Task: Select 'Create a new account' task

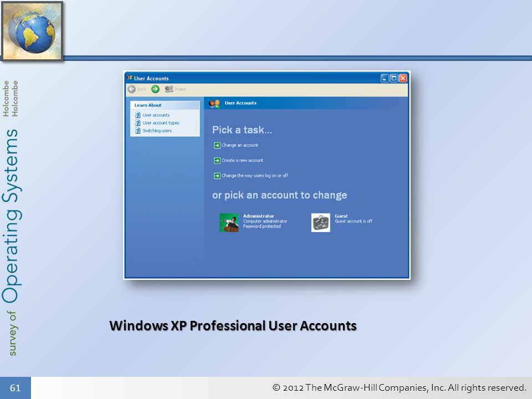Action: point(242,161)
